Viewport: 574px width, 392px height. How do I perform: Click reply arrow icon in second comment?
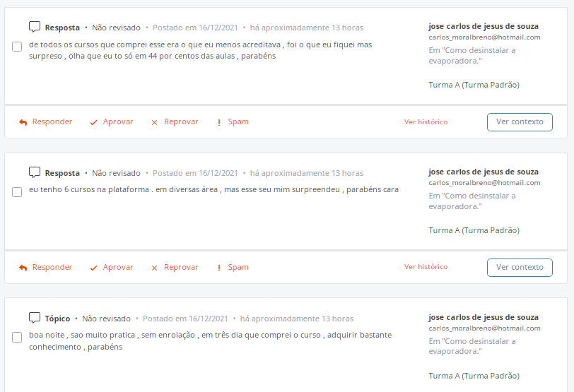(x=23, y=268)
